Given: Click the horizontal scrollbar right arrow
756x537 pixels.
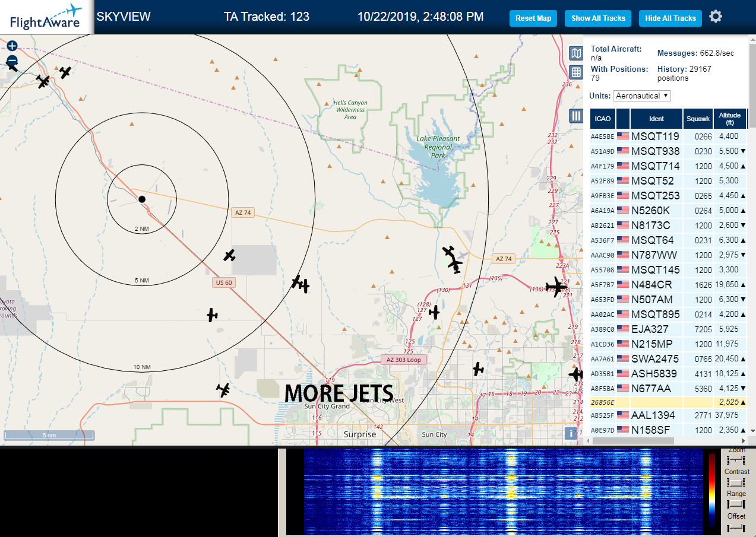Looking at the screenshot, I should coord(744,441).
